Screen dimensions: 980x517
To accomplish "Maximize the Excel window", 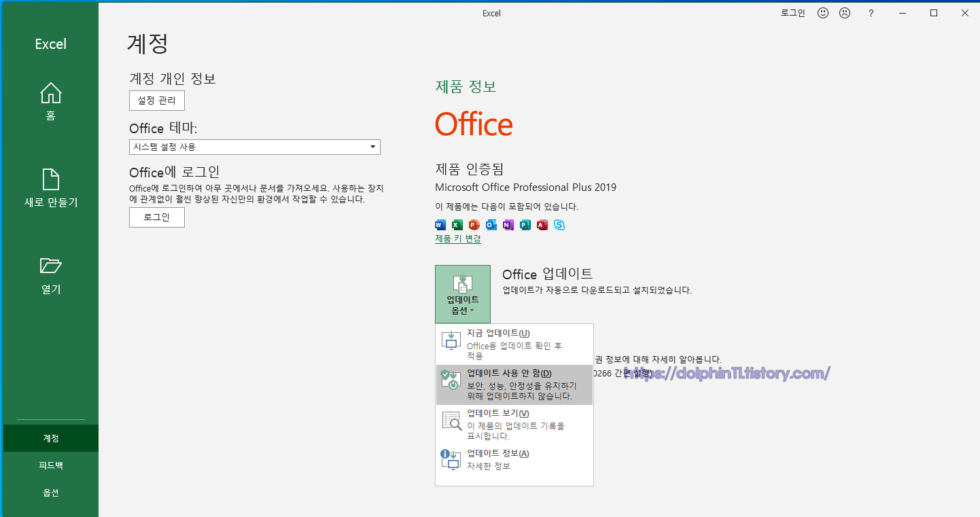I will coord(934,13).
